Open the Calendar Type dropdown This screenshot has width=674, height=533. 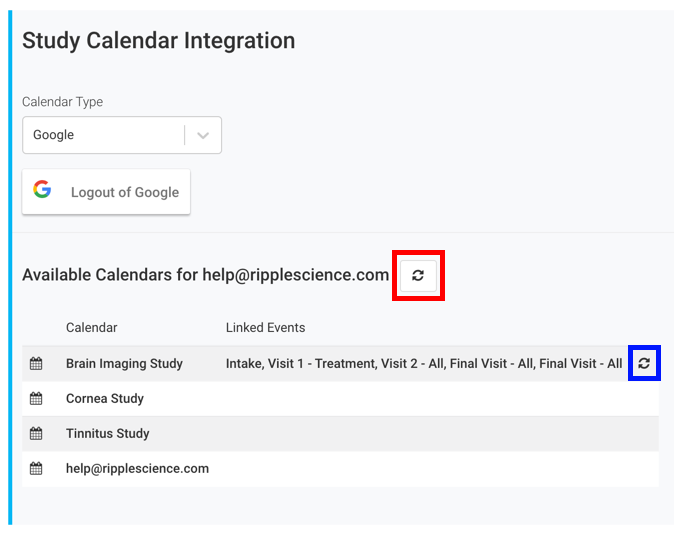(x=122, y=135)
